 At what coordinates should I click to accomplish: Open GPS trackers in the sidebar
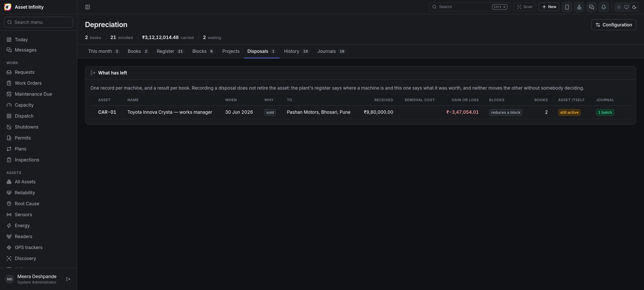(x=38, y=247)
